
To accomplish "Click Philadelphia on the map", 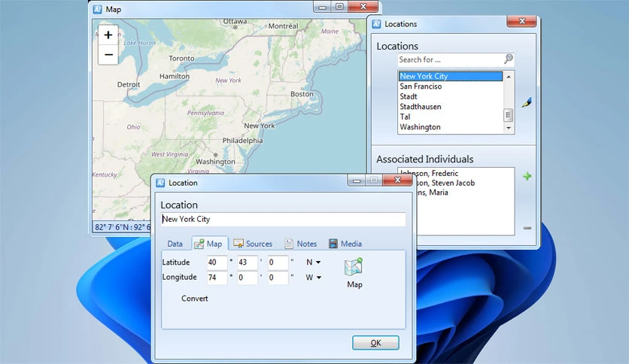I will 243,141.
